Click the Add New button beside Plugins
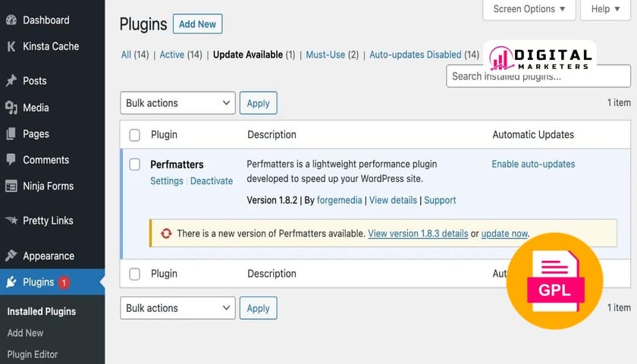This screenshot has height=364, width=637. point(197,24)
